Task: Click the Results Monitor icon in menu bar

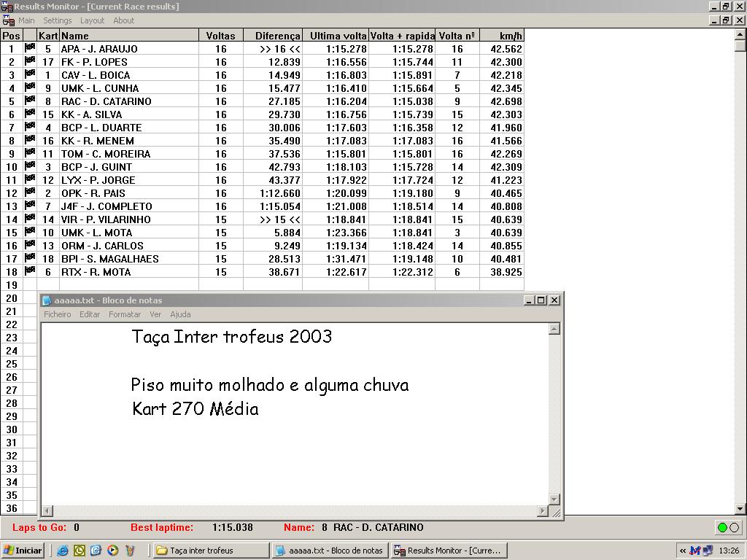Action: coord(8,20)
